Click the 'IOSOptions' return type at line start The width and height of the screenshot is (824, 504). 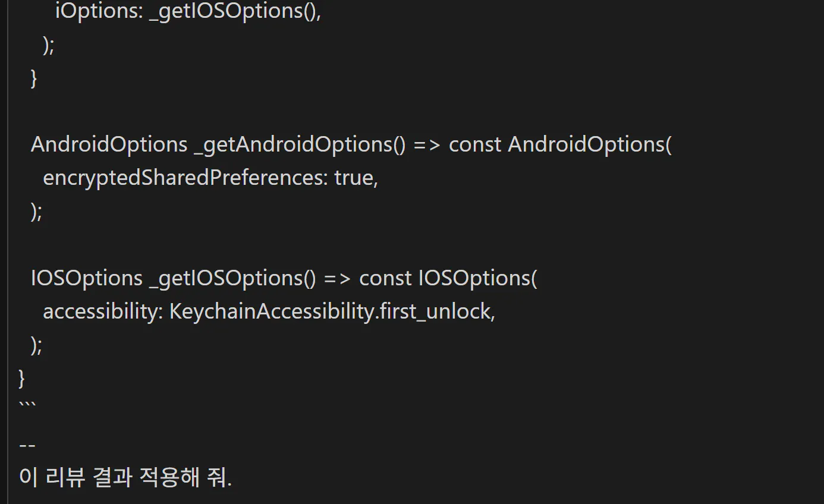pyautogui.click(x=86, y=278)
